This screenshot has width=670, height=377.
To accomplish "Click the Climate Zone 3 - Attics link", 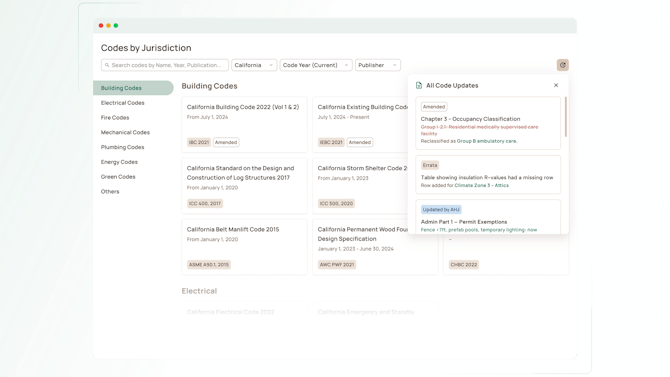I will (x=482, y=186).
